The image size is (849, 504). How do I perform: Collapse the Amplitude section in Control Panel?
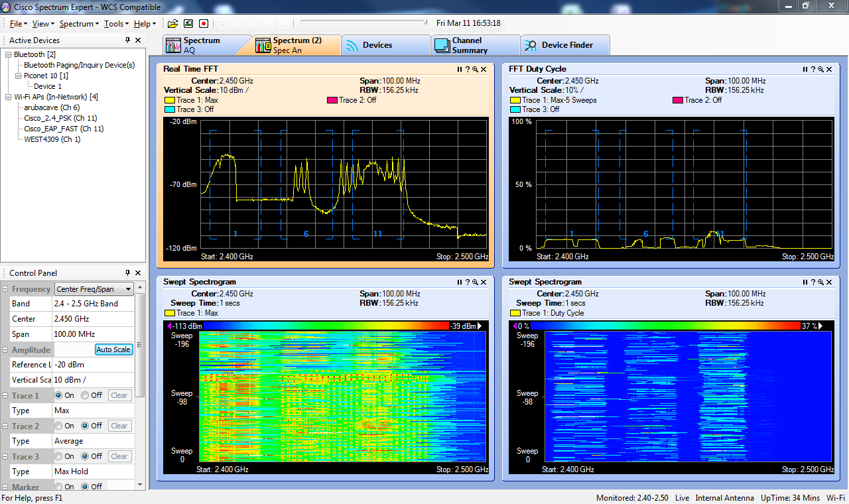5,350
